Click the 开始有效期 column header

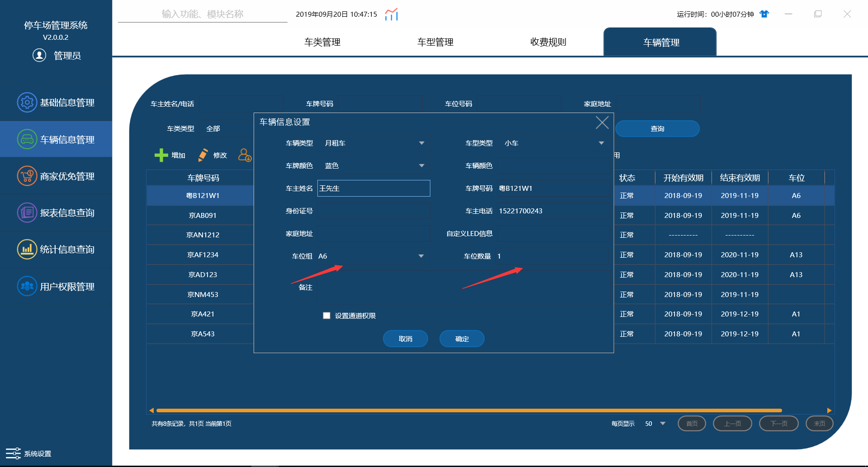[x=683, y=178]
